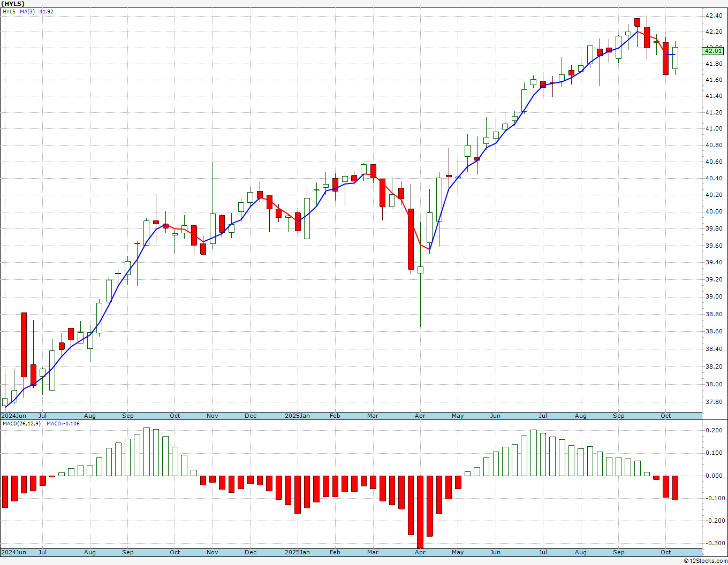Image resolution: width=728 pixels, height=565 pixels.
Task: Click 2024Jun on the price chart date axis
Action: [x=13, y=416]
